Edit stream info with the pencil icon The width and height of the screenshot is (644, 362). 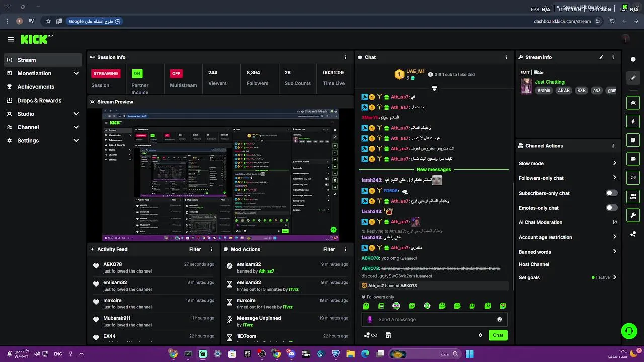point(601,57)
